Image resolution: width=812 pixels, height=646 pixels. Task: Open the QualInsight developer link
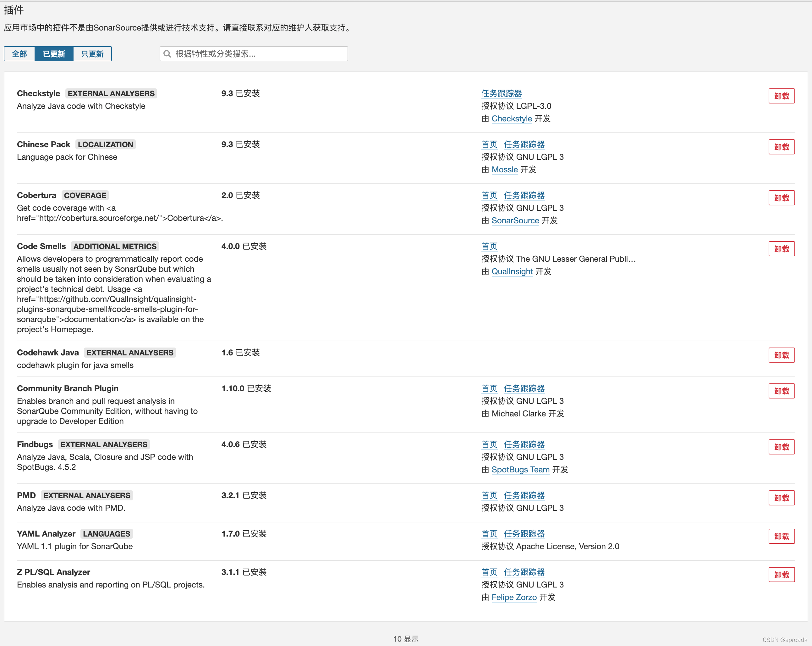[x=512, y=271]
